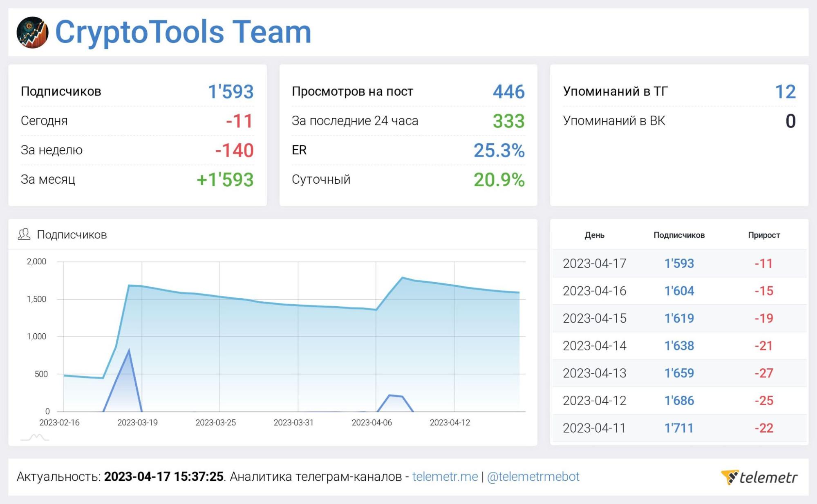
Task: Select table row date 2023-04-17
Action: [x=594, y=263]
